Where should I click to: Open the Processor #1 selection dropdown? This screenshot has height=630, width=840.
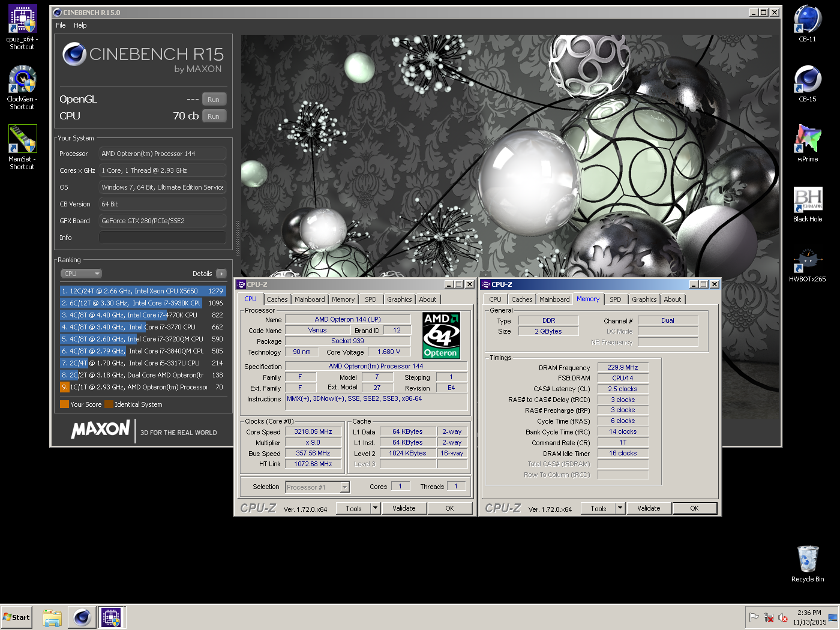point(317,487)
